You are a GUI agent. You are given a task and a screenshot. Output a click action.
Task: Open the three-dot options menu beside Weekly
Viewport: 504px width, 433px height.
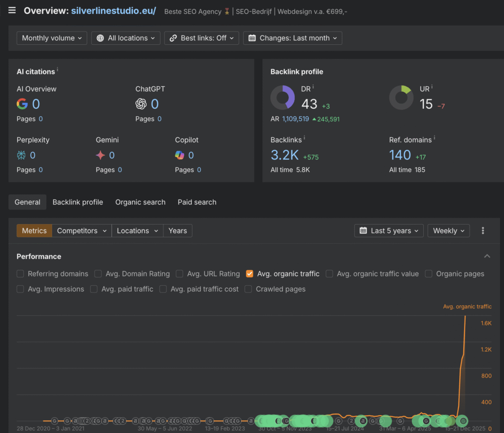pyautogui.click(x=483, y=231)
